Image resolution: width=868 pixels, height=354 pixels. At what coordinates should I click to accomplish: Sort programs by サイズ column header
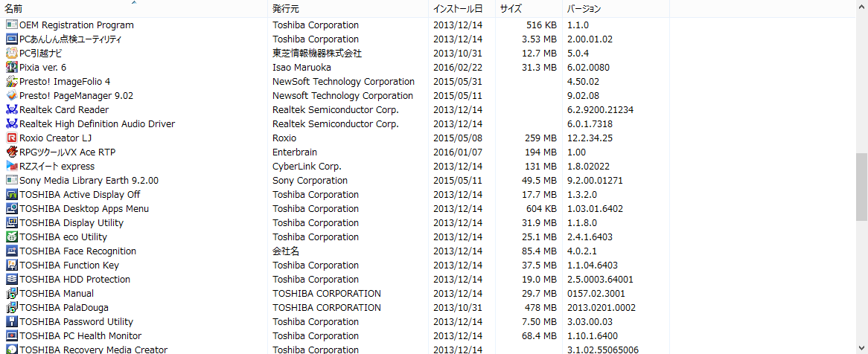pyautogui.click(x=511, y=9)
